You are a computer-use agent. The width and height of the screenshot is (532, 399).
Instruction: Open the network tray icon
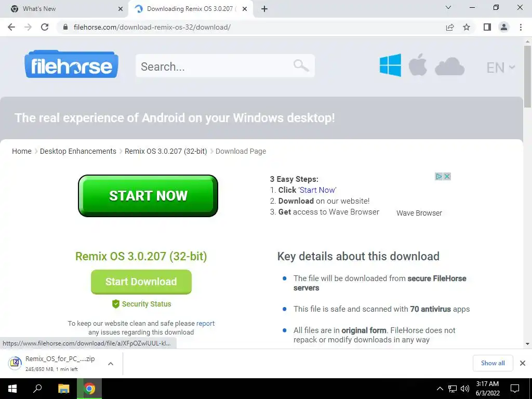pyautogui.click(x=453, y=389)
